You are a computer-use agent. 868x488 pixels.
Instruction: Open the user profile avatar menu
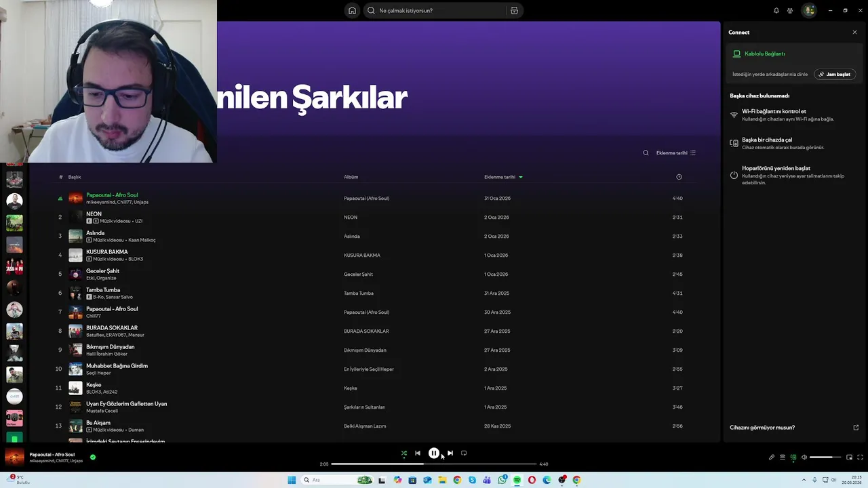[808, 10]
